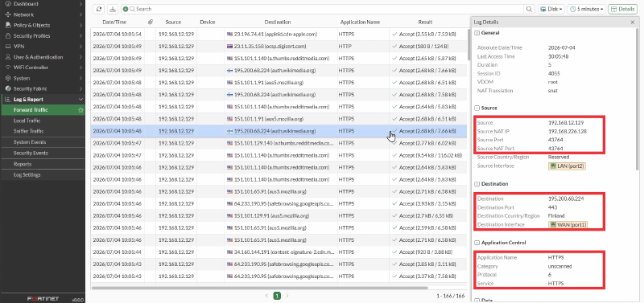Click the HTTP application name cell
644x303 pixels.
click(345, 47)
